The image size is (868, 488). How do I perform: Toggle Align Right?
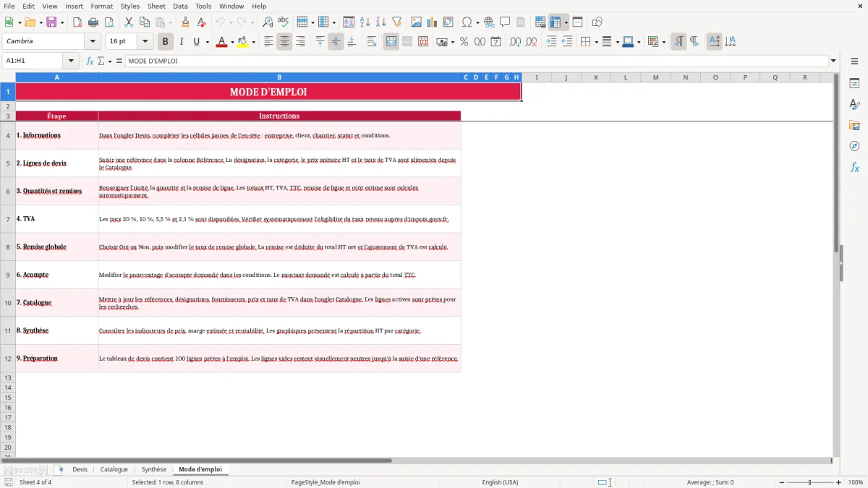pyautogui.click(x=300, y=42)
